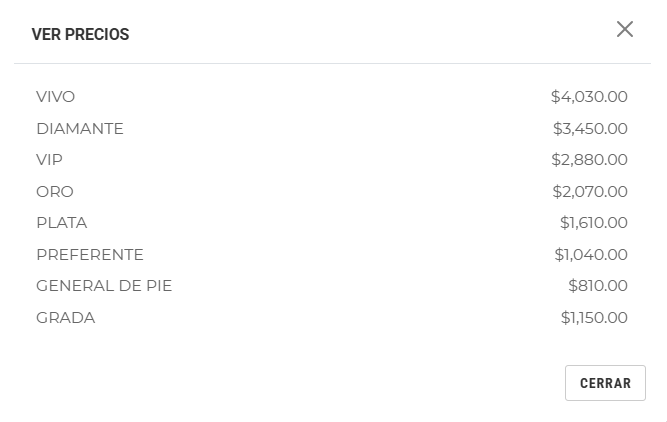This screenshot has width=667, height=422.
Task: Click the GRADA category label
Action: 66,318
